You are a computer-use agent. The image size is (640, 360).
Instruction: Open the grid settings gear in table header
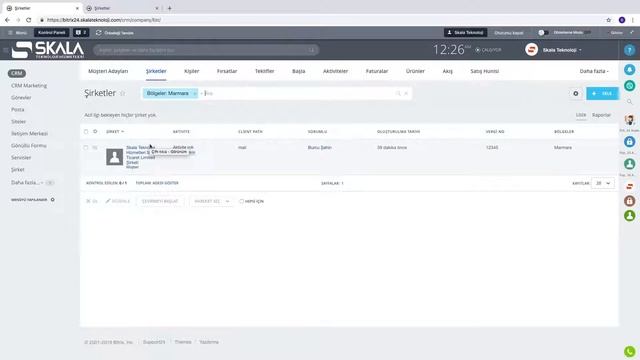pos(95,131)
